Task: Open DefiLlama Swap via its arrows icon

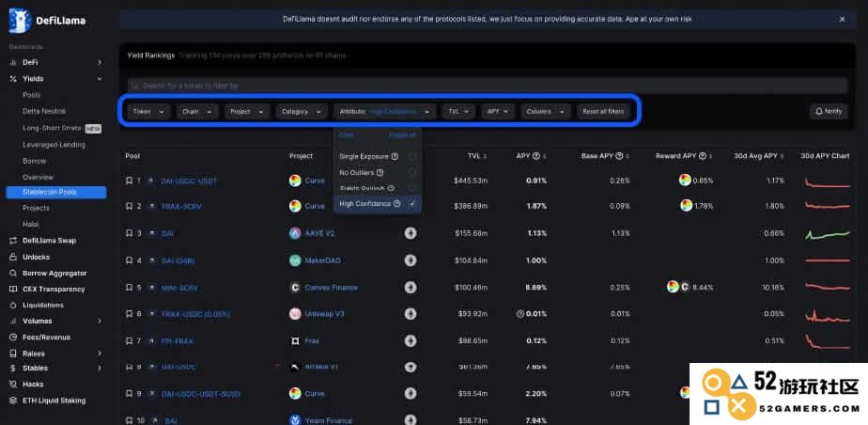Action: tap(13, 241)
